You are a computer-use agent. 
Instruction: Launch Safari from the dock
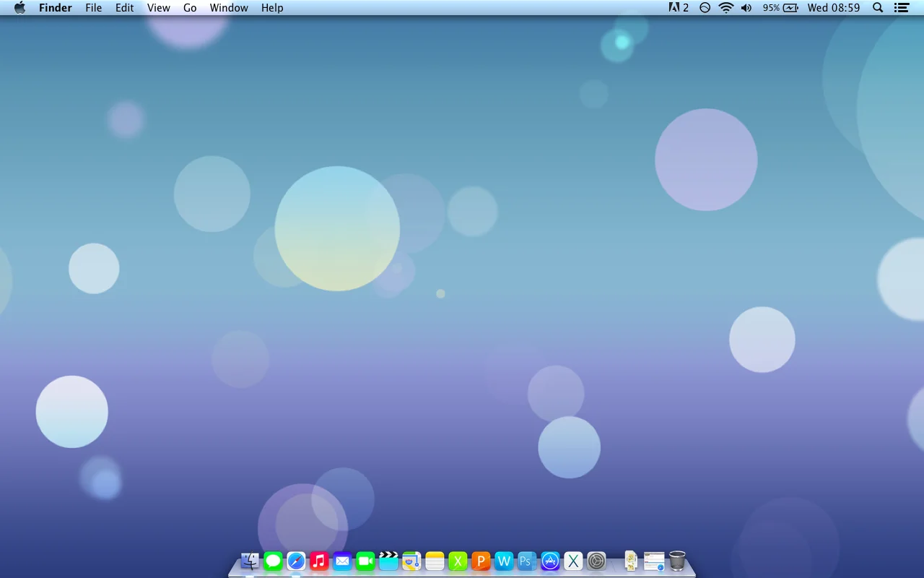pos(296,561)
